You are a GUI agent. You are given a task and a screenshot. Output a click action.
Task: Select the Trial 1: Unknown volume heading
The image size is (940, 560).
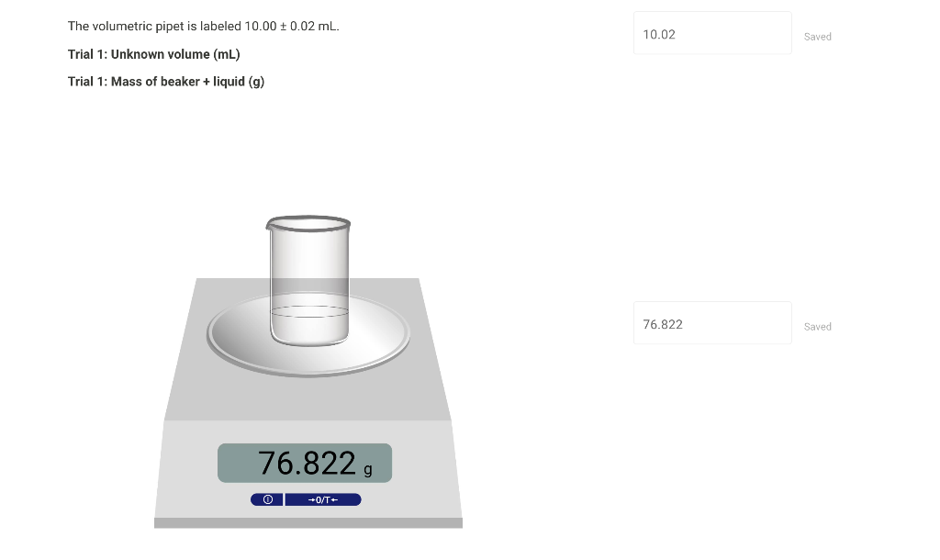153,54
